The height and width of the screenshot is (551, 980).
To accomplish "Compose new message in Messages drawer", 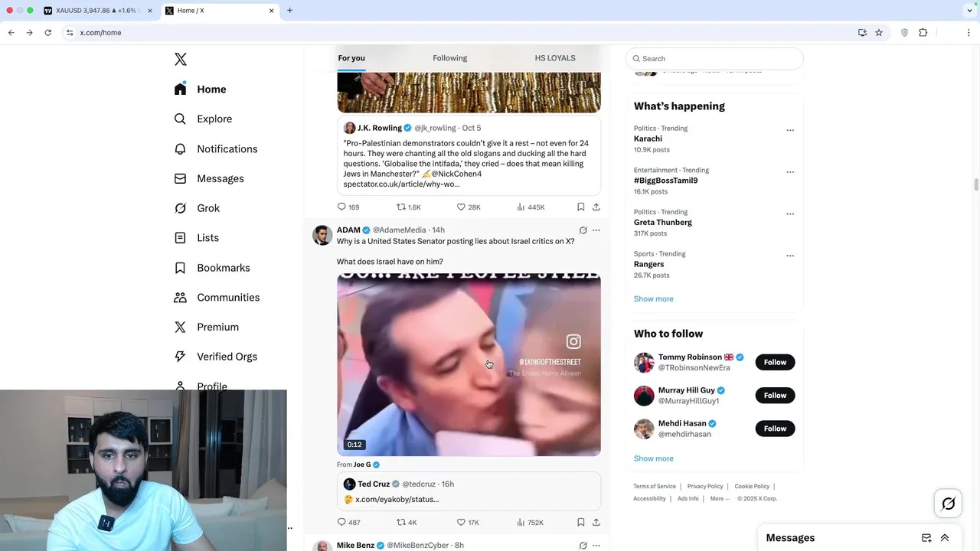I will pos(926,538).
